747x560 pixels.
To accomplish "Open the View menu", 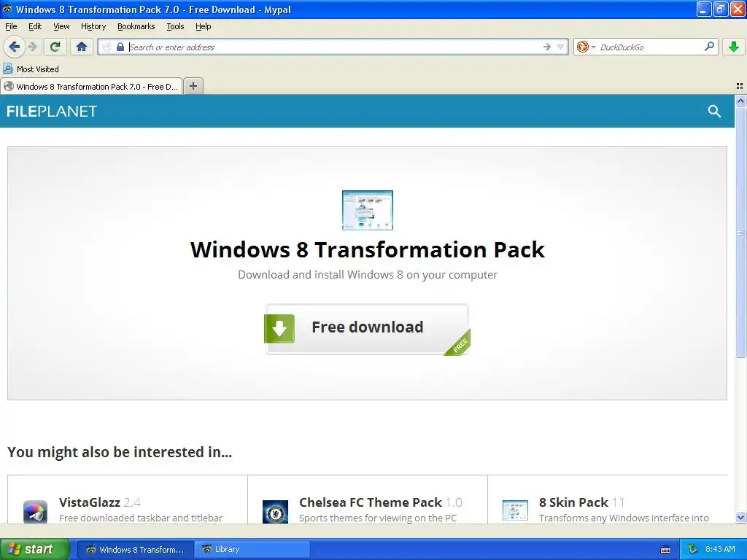I will click(61, 26).
